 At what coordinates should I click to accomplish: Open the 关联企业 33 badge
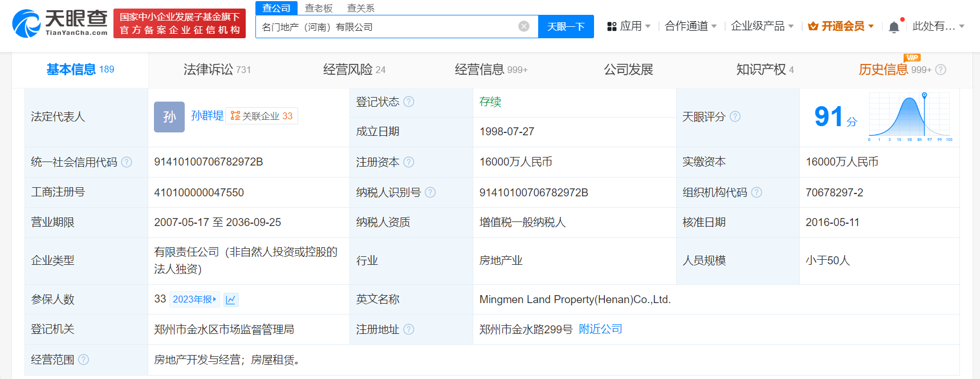[x=262, y=116]
